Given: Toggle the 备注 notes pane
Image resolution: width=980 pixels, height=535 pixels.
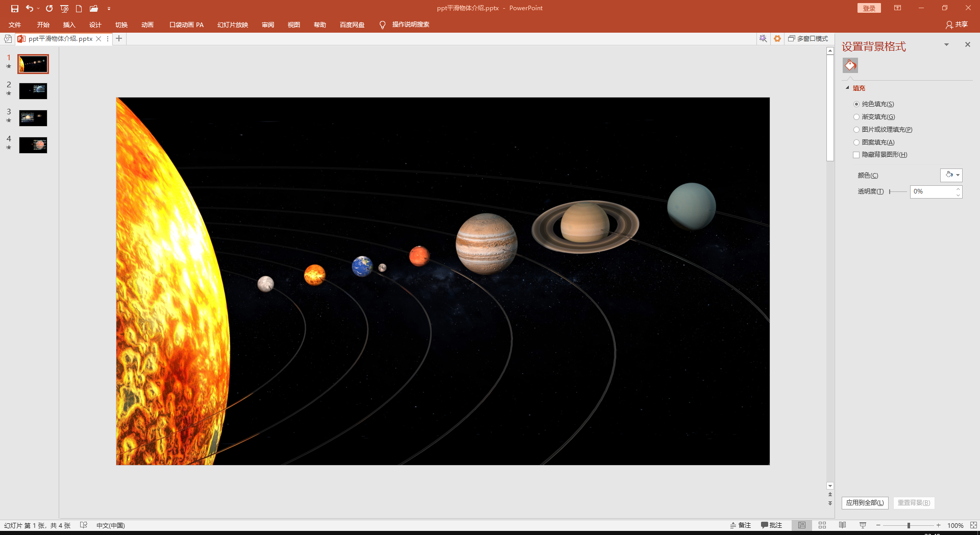Looking at the screenshot, I should pos(741,525).
